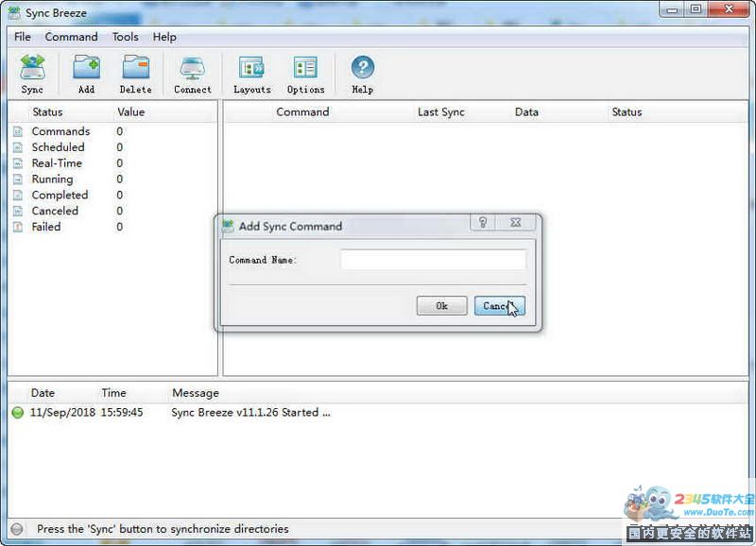Click the Commands status row icon
The width and height of the screenshot is (756, 546).
18,131
